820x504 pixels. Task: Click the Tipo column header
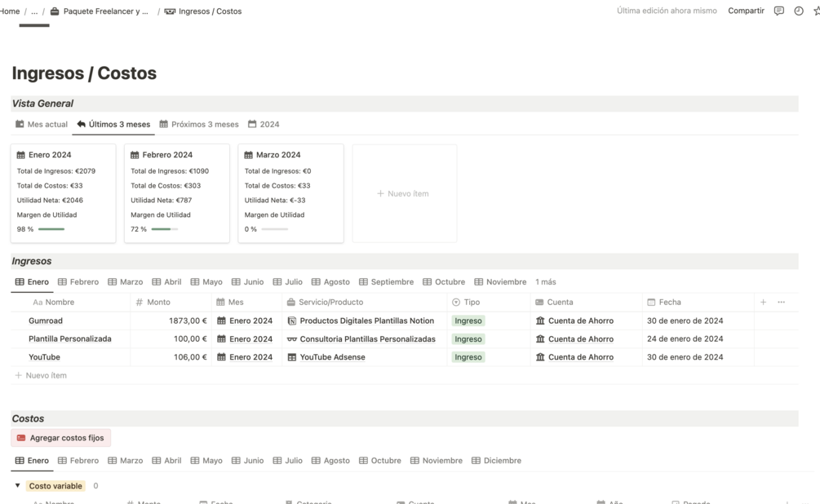coord(489,303)
